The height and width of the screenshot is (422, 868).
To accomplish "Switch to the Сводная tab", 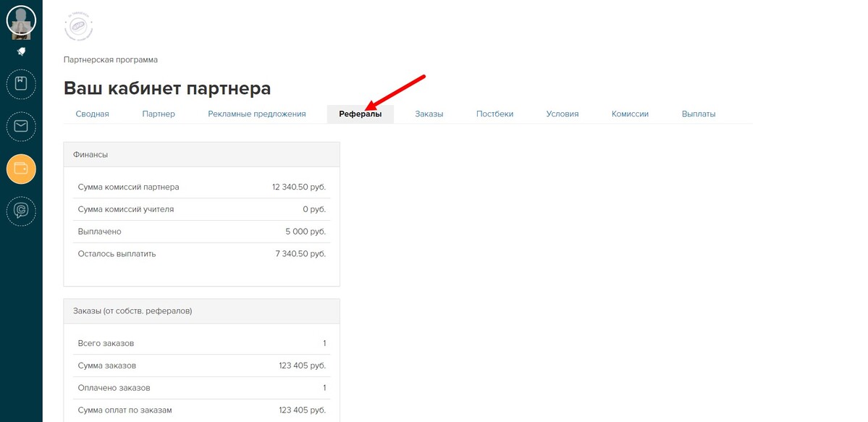I will [x=93, y=114].
